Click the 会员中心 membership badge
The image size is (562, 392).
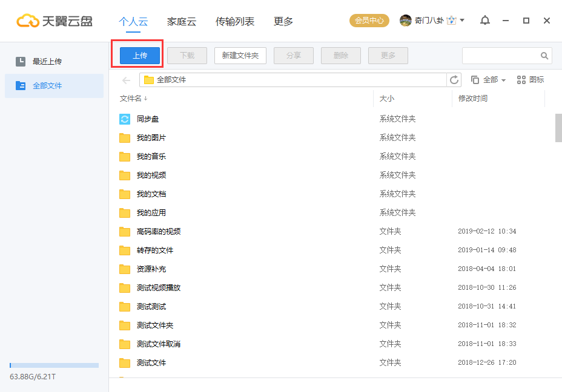point(369,20)
